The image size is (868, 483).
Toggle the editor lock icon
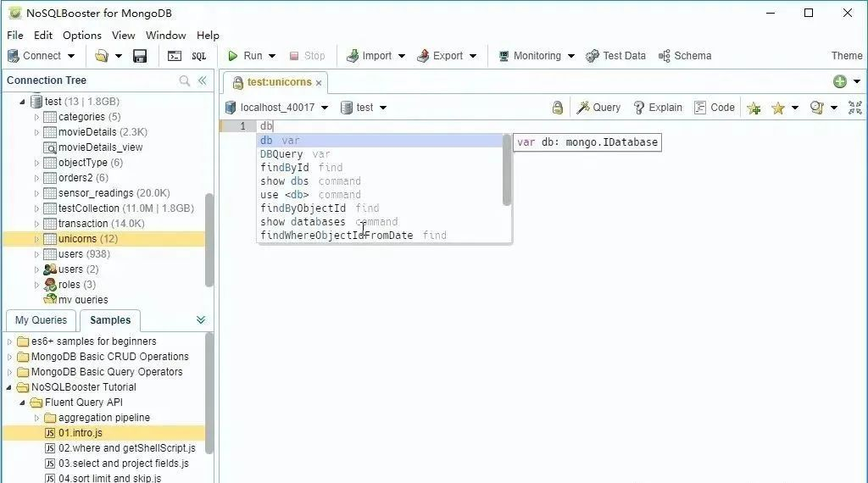point(558,108)
